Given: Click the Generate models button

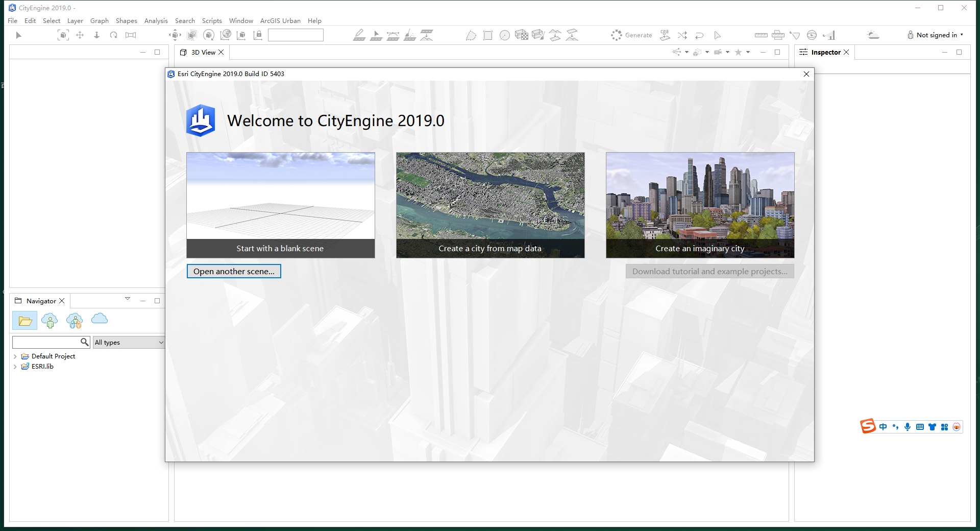Looking at the screenshot, I should pos(631,35).
